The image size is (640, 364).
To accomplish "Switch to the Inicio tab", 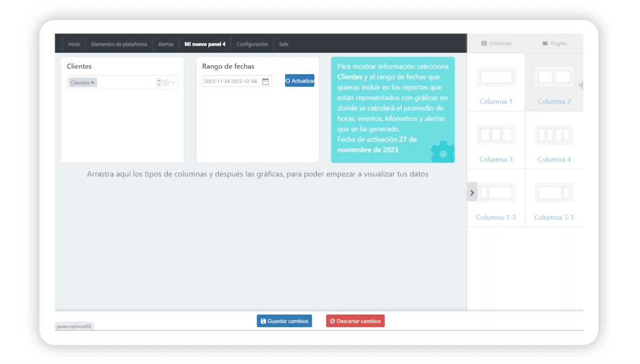I will click(74, 44).
